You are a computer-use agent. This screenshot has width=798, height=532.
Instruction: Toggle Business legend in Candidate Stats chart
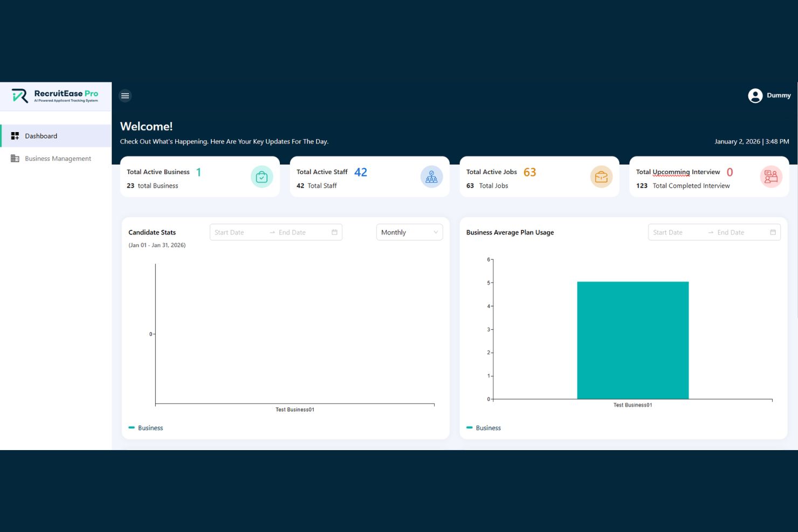146,428
